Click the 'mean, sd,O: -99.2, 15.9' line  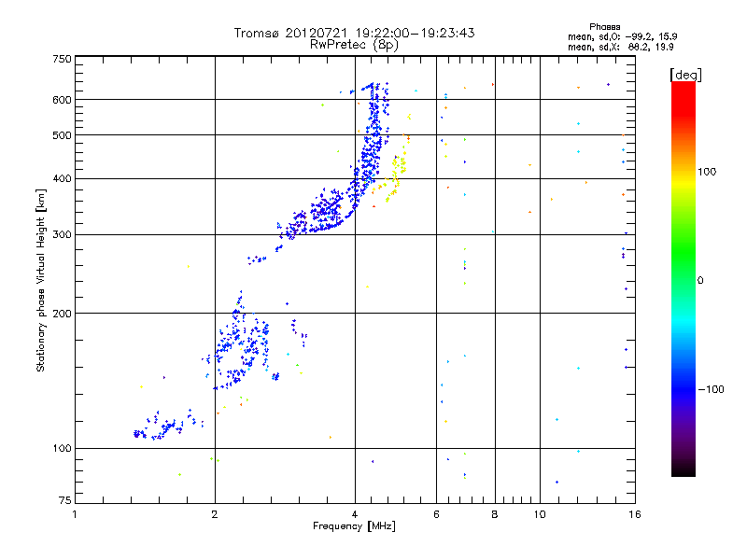(x=622, y=36)
